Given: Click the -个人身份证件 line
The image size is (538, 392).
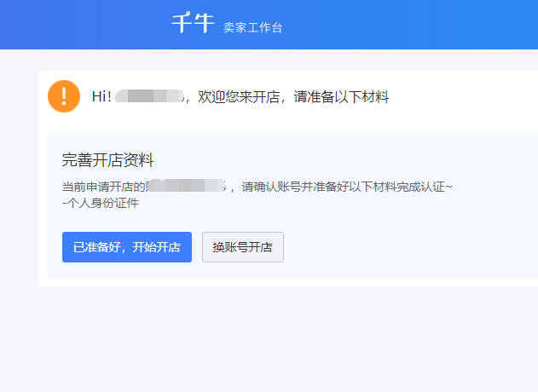Looking at the screenshot, I should pos(101,203).
